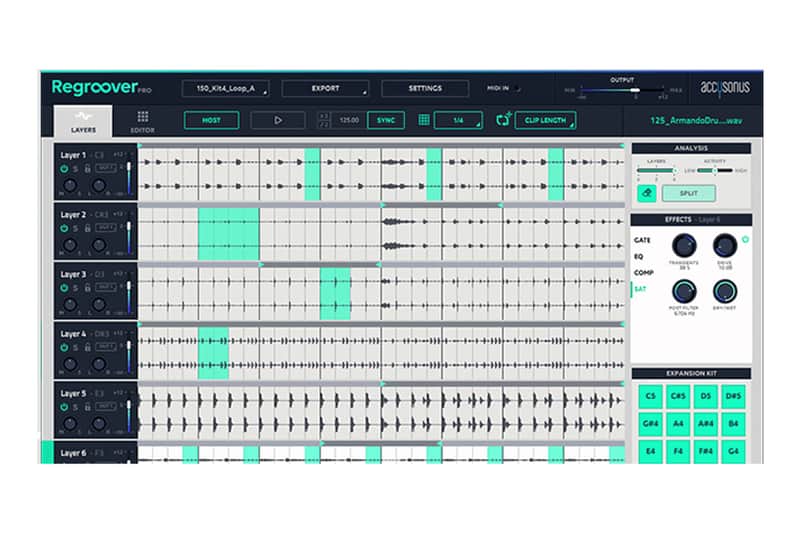This screenshot has width=800, height=533.
Task: Click the pan knob on Layer 5
Action: tap(99, 424)
